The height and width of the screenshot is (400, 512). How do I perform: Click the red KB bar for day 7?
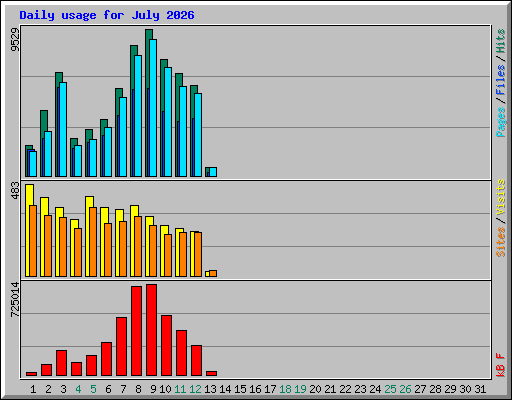click(x=121, y=347)
